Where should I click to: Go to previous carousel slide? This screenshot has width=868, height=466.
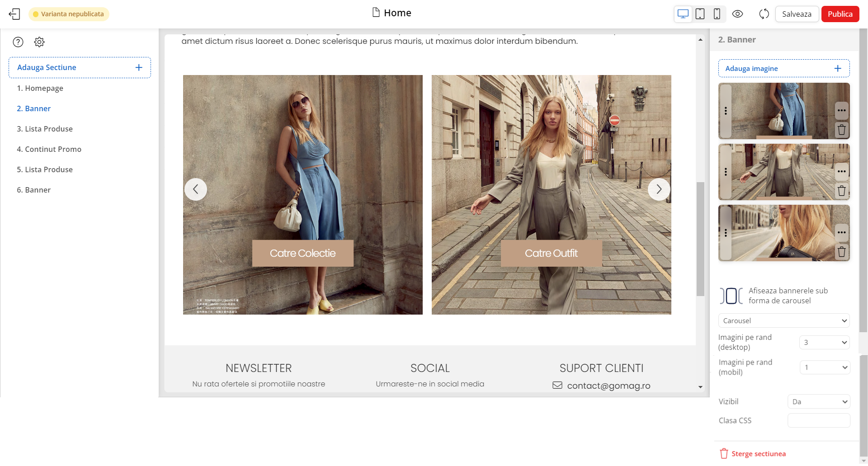click(196, 189)
